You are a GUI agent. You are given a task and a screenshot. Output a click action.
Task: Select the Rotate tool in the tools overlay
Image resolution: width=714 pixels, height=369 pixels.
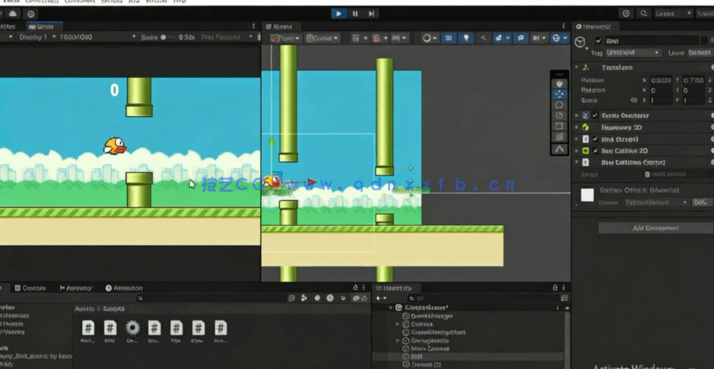559,105
